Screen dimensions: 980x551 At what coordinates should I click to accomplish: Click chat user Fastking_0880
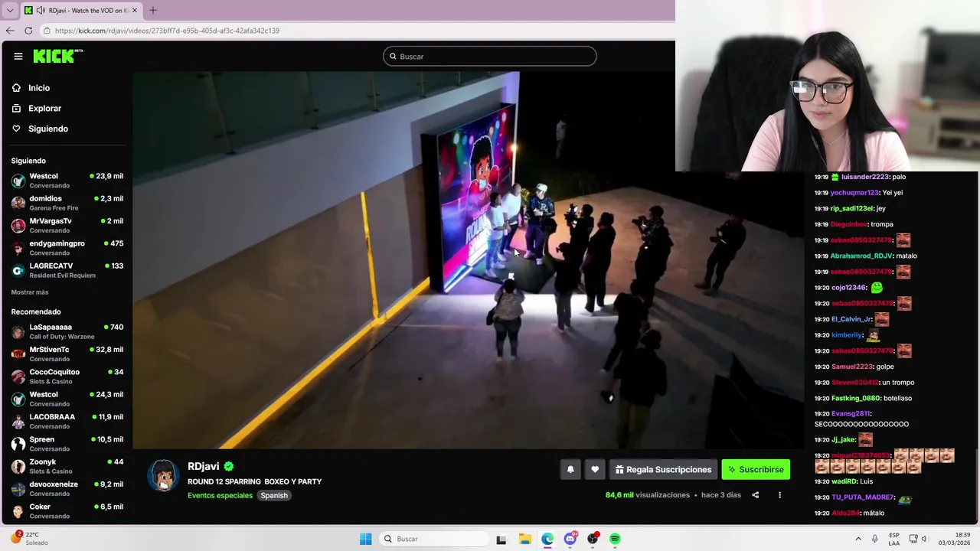point(856,398)
